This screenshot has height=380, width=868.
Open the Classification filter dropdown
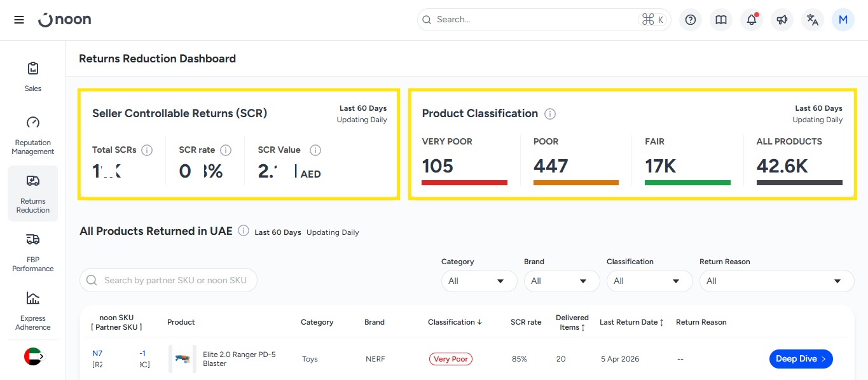pyautogui.click(x=649, y=281)
